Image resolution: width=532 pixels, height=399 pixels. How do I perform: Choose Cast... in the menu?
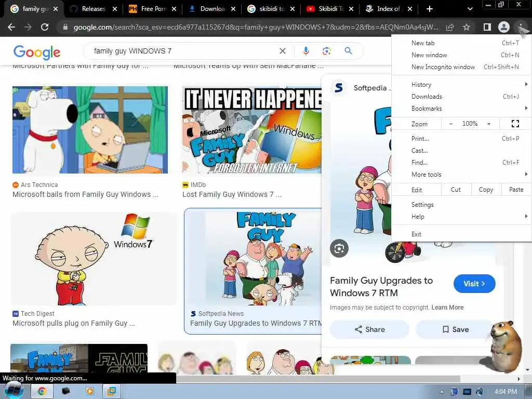pyautogui.click(x=461, y=150)
